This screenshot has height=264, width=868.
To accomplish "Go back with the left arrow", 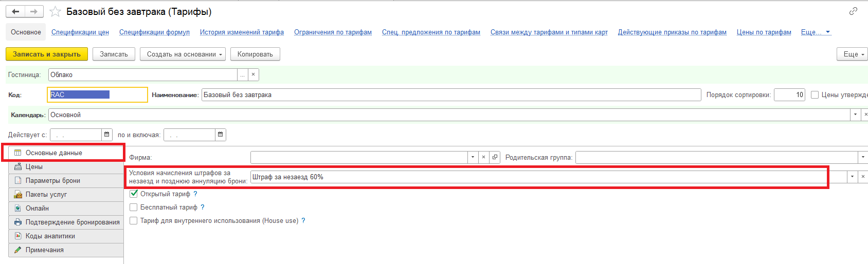I will click(15, 11).
